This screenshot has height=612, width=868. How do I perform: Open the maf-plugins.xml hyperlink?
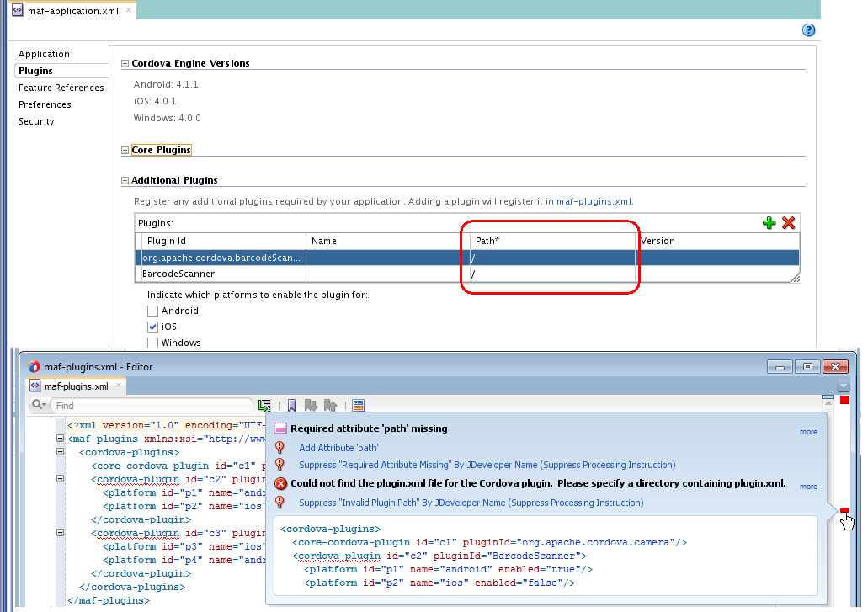pos(594,201)
